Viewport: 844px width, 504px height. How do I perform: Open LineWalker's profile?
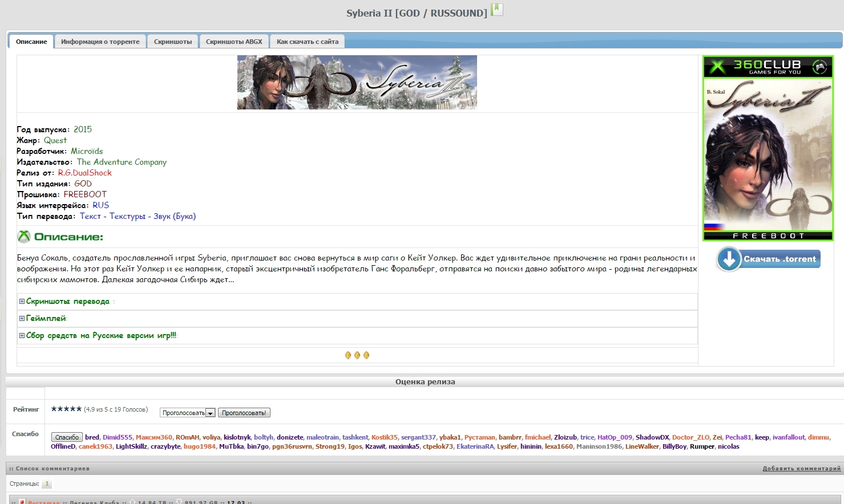tap(642, 446)
